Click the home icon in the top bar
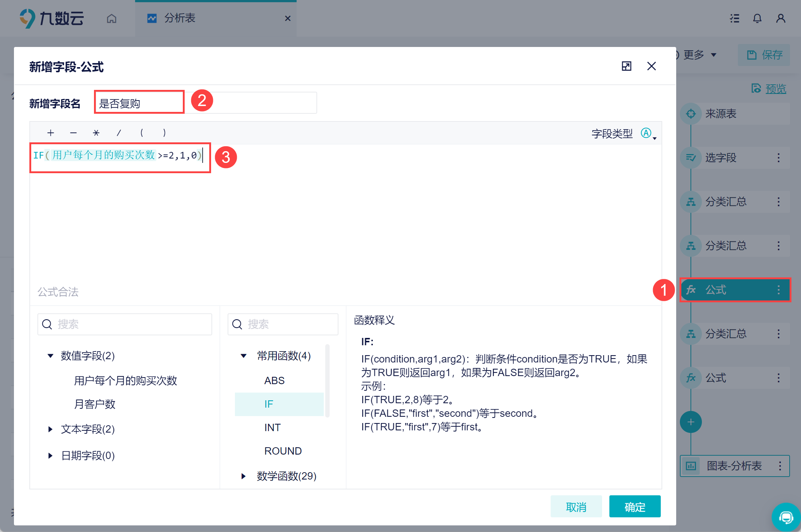The height and width of the screenshot is (532, 801). pos(112,18)
